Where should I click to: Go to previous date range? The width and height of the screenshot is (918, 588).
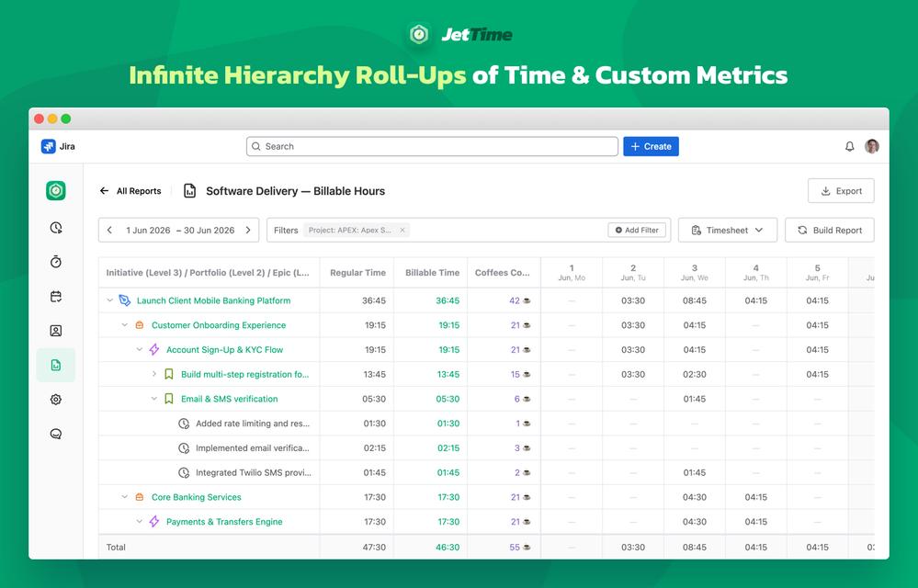click(x=109, y=230)
